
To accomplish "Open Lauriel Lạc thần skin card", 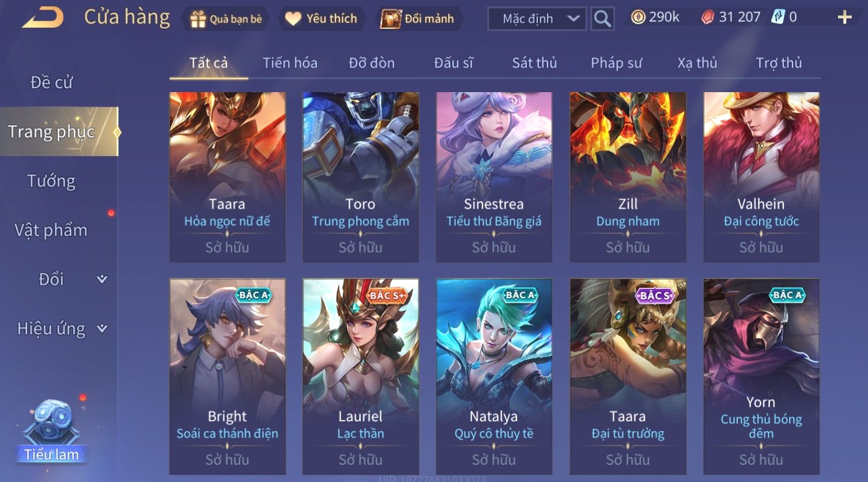I will click(360, 377).
